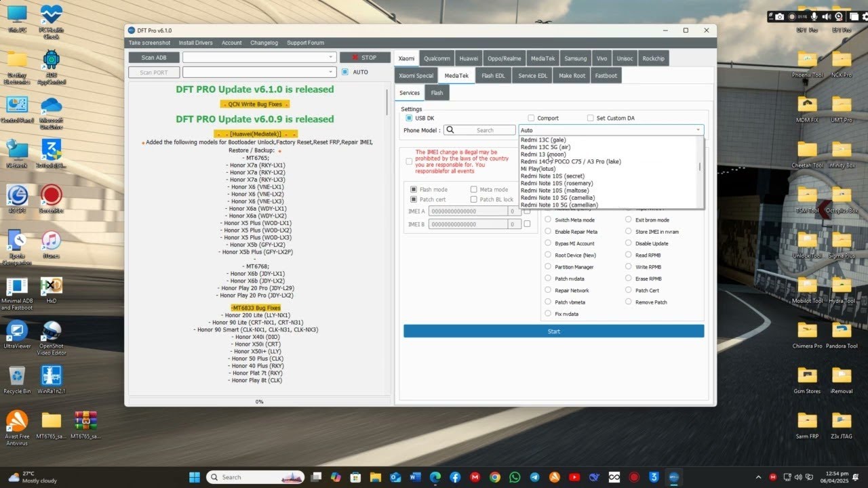Open the Install Drivers menu
Screen dimensions: 868x488
click(195, 43)
